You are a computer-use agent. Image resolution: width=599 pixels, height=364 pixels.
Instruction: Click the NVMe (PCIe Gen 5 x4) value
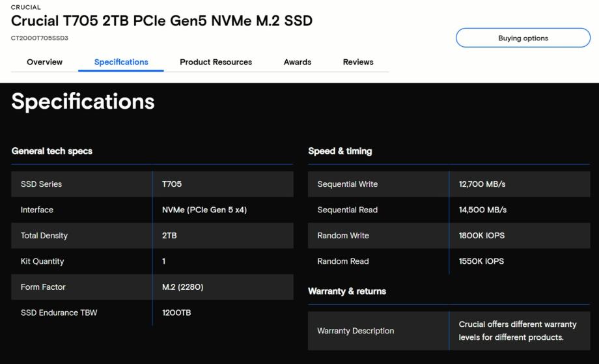pyautogui.click(x=204, y=210)
